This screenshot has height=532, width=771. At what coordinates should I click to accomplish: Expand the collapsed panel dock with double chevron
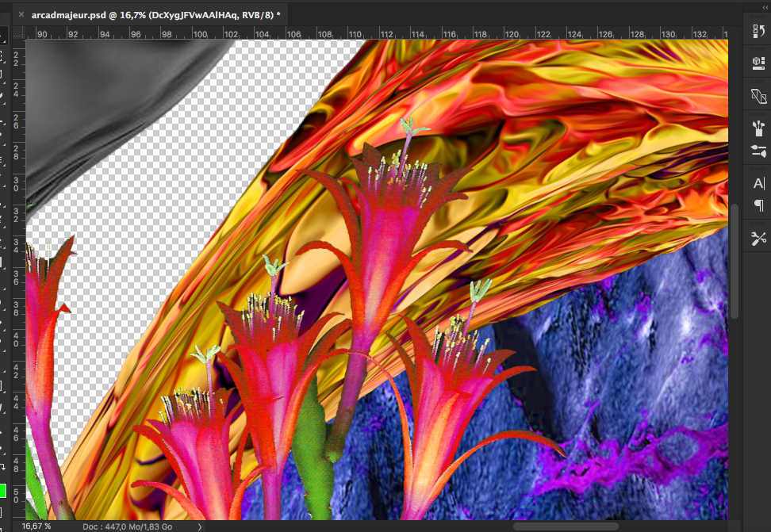[x=764, y=6]
